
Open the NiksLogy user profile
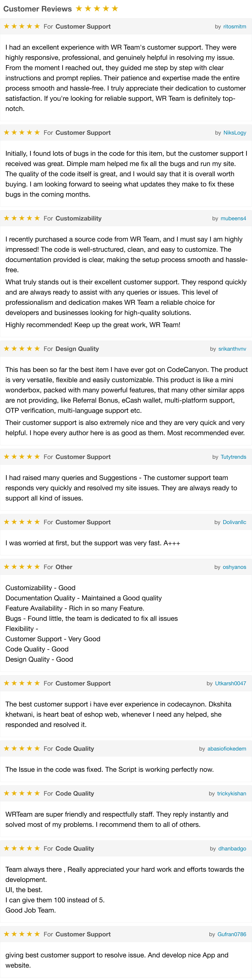pyautogui.click(x=235, y=133)
